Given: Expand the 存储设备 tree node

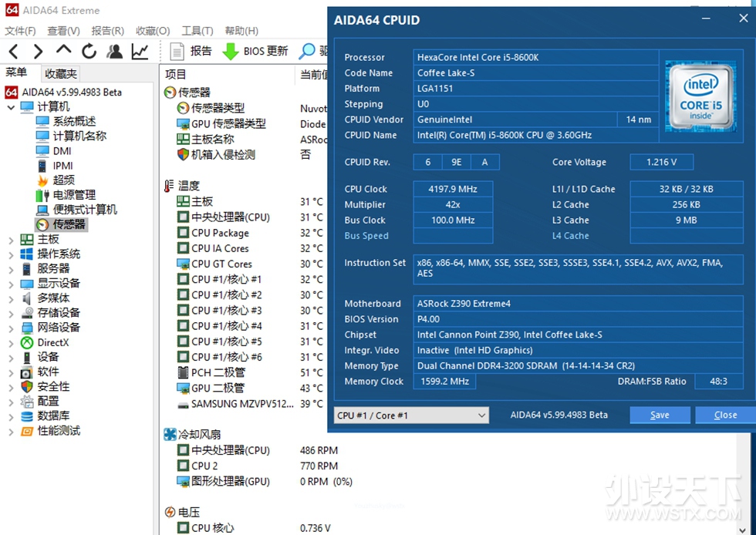Looking at the screenshot, I should pyautogui.click(x=11, y=313).
